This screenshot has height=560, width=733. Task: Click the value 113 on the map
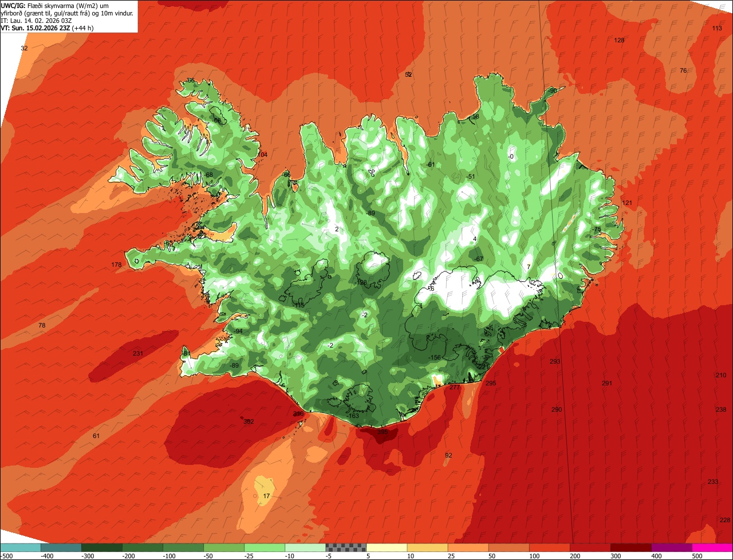[x=717, y=28]
